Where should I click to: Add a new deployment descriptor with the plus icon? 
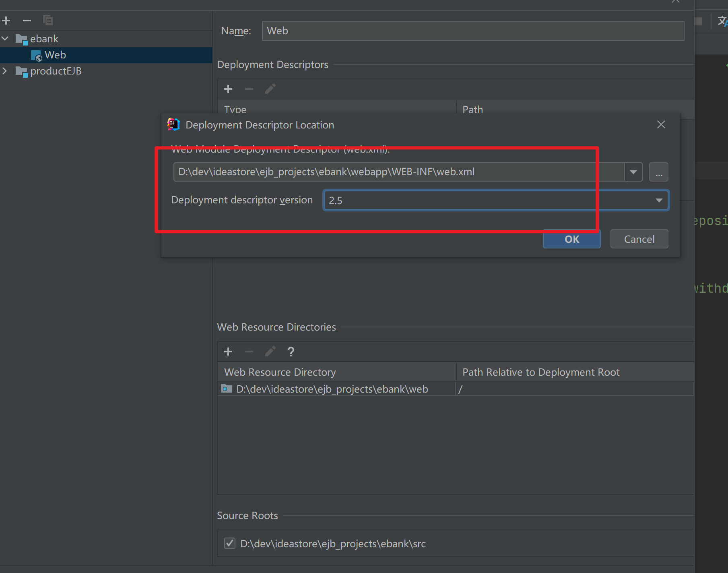point(228,89)
